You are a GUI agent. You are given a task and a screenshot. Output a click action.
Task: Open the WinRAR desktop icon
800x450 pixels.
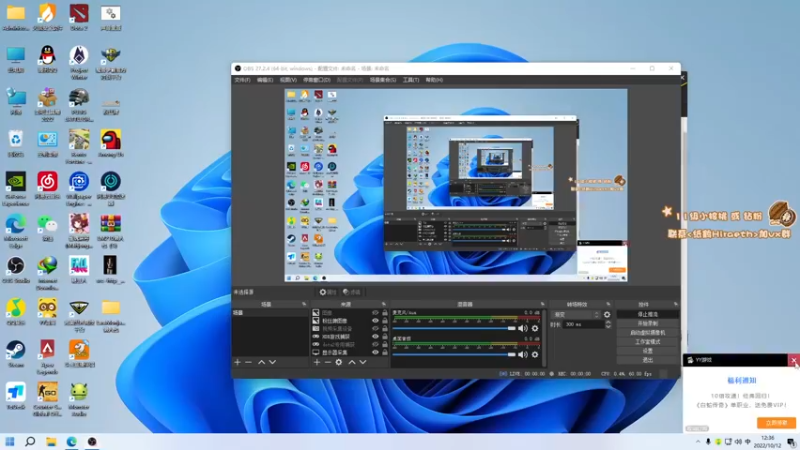point(110,231)
